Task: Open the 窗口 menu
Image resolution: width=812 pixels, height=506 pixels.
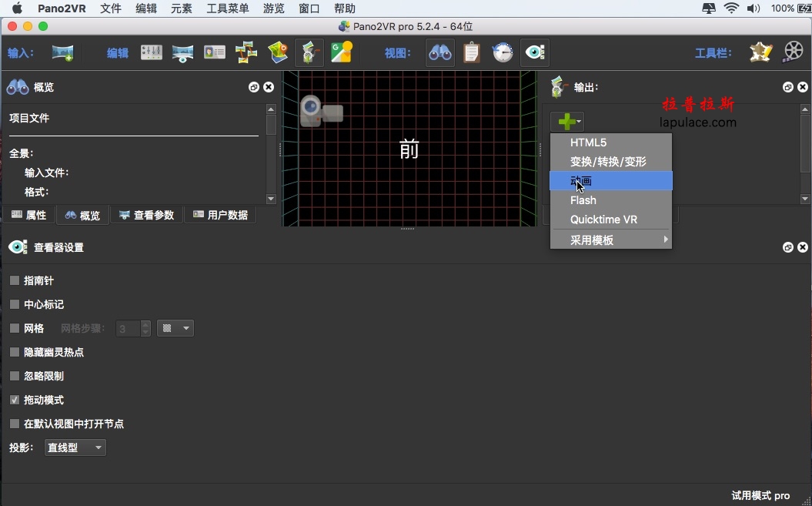Action: coord(309,8)
